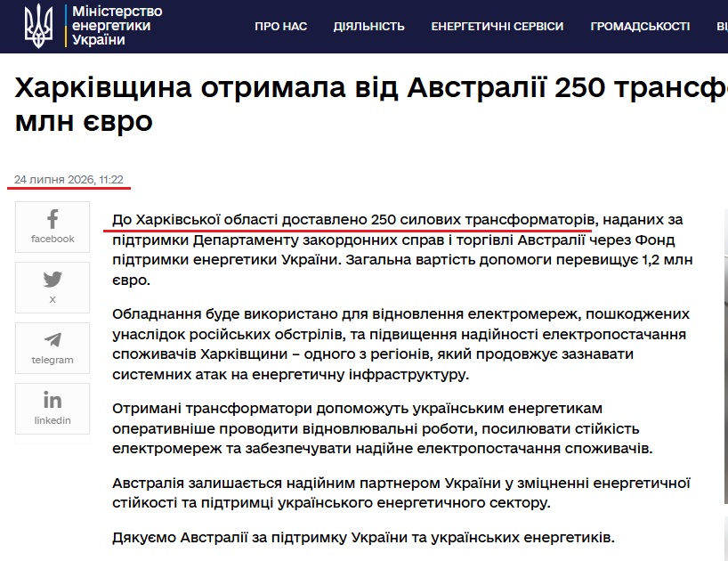Click the article headline about Харківщина

point(371,104)
